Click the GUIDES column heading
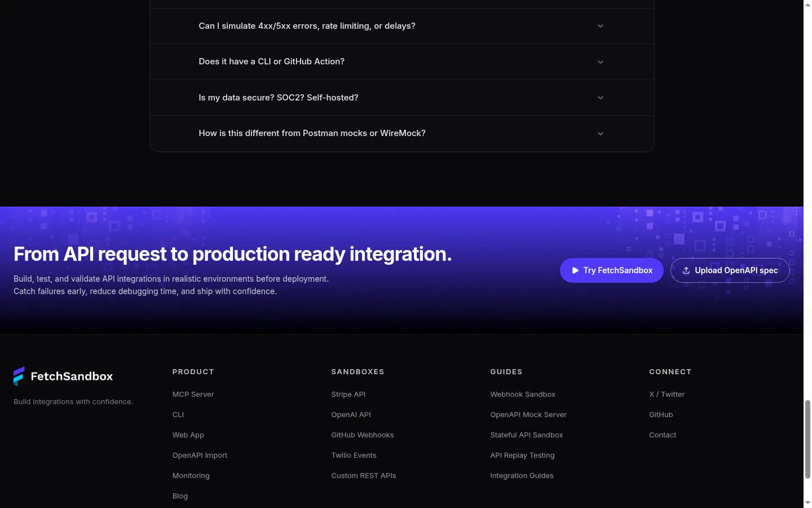The width and height of the screenshot is (812, 508). pos(506,372)
